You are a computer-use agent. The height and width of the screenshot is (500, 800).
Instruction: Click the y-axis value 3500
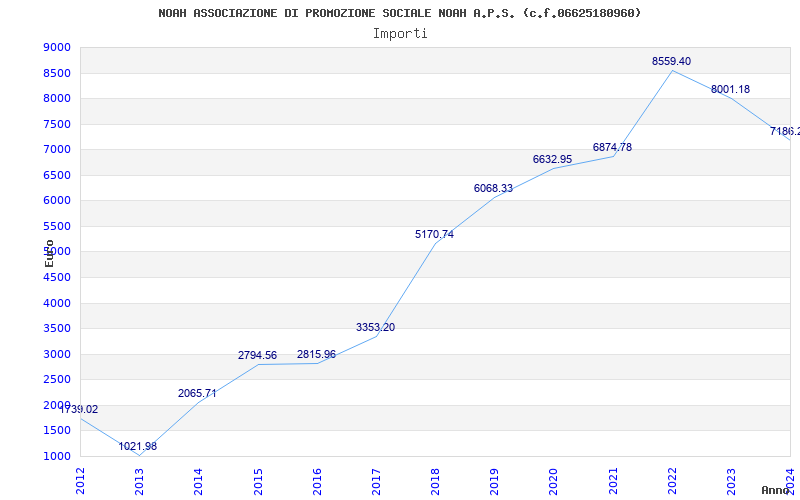coord(57,329)
